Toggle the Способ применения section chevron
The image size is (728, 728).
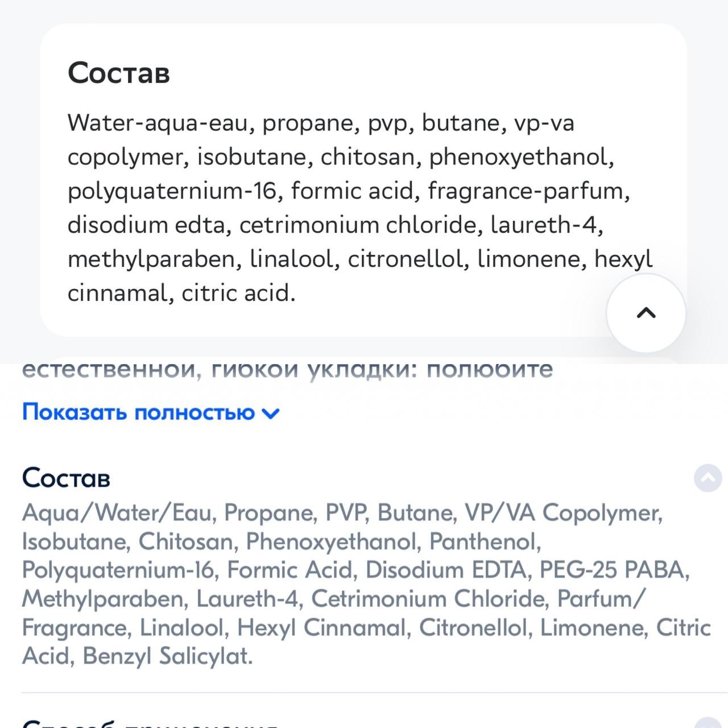(x=708, y=723)
